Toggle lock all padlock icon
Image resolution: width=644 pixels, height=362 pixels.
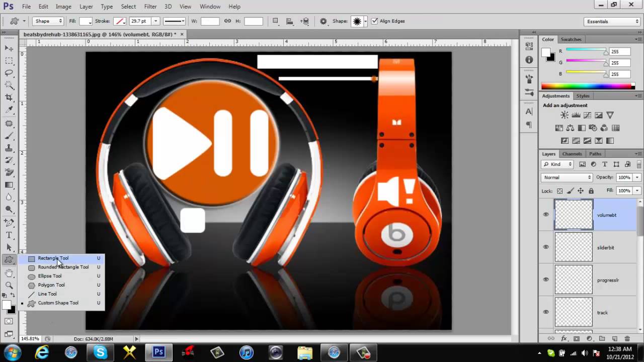point(591,191)
